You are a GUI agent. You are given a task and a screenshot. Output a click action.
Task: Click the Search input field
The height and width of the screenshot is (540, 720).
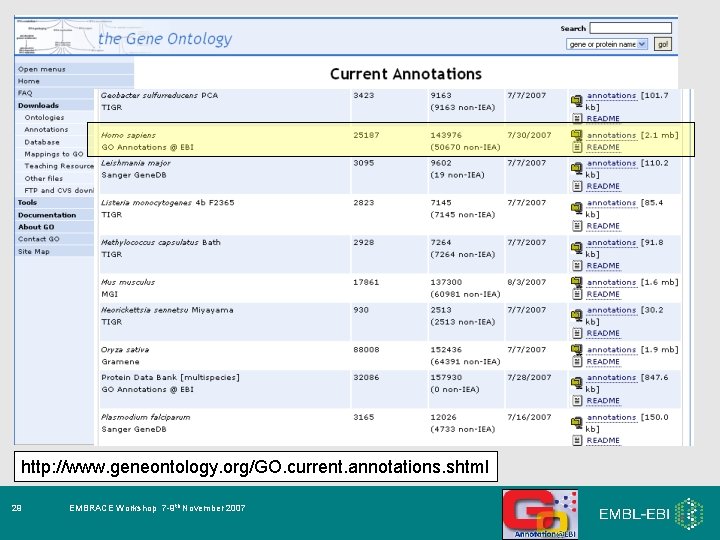point(630,28)
